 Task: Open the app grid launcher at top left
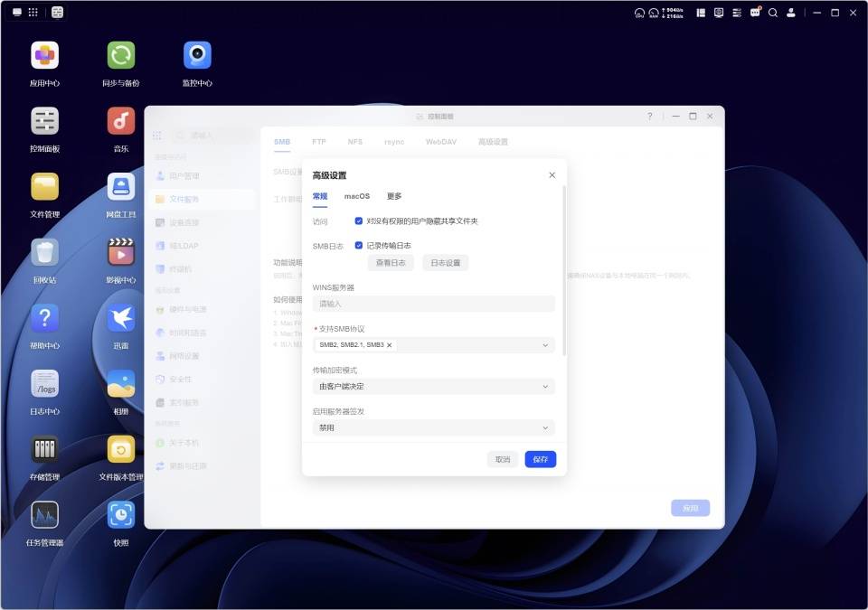pos(33,12)
